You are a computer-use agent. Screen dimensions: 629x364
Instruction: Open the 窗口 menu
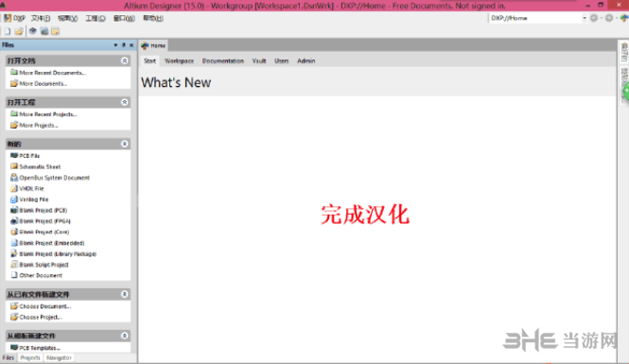(x=124, y=18)
